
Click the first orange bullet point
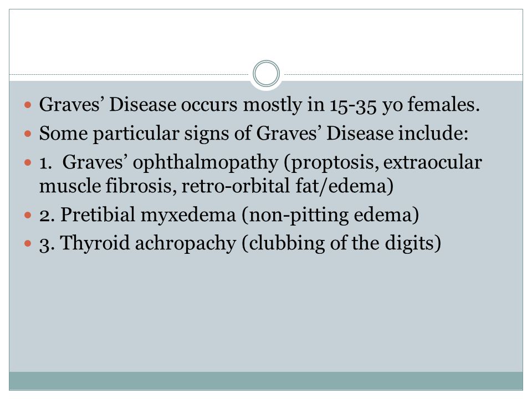coord(28,105)
